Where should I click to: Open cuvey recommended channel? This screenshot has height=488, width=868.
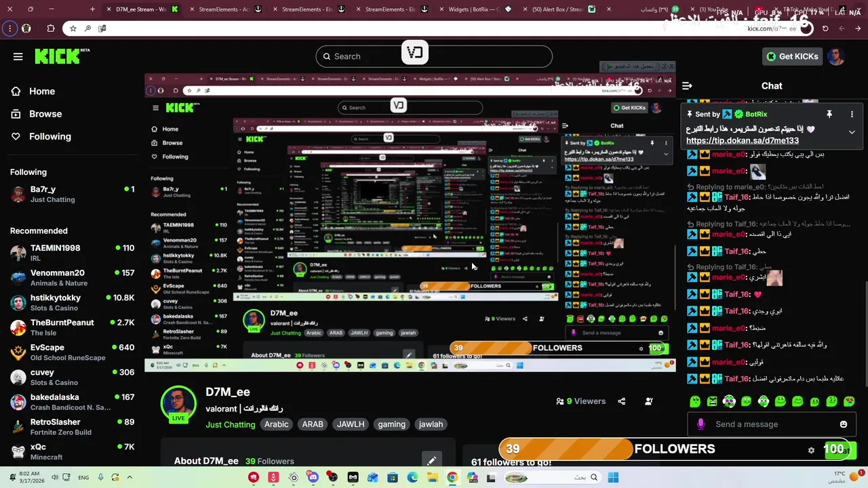pyautogui.click(x=73, y=377)
